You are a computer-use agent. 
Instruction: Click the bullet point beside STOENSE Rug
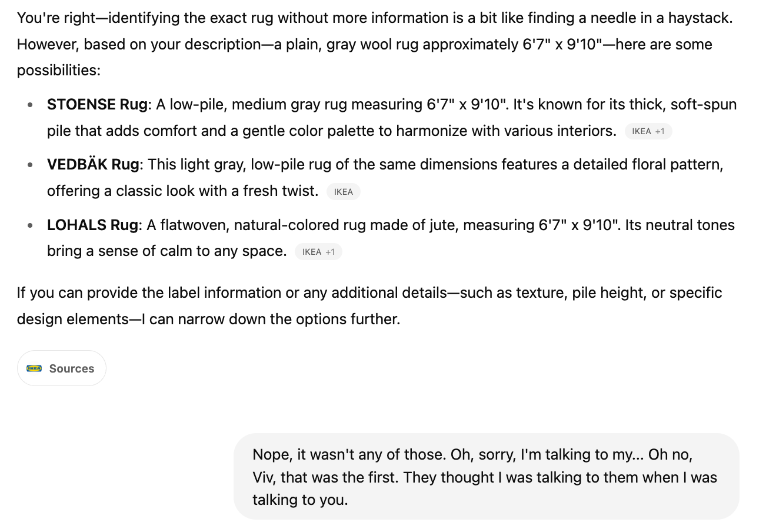(30, 105)
